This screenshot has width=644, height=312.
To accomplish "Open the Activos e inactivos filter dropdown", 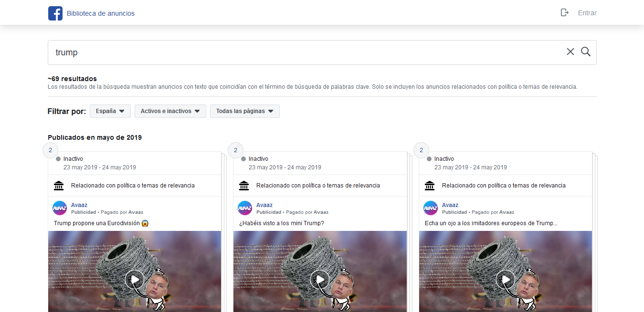I will (x=170, y=111).
